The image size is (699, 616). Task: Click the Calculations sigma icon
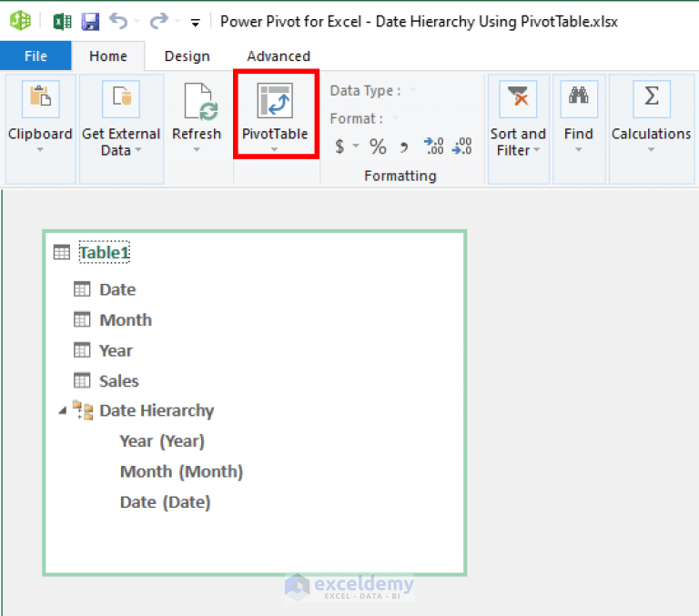[652, 98]
